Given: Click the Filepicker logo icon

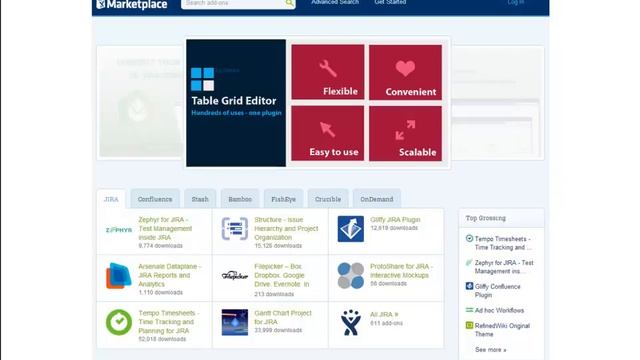Looking at the screenshot, I should tap(235, 276).
